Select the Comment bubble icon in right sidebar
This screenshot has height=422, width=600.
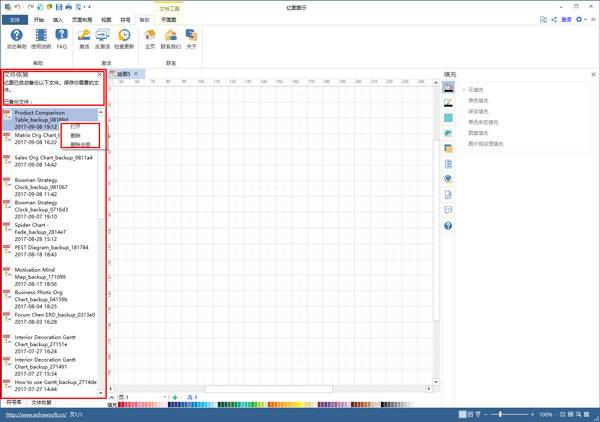[x=448, y=210]
